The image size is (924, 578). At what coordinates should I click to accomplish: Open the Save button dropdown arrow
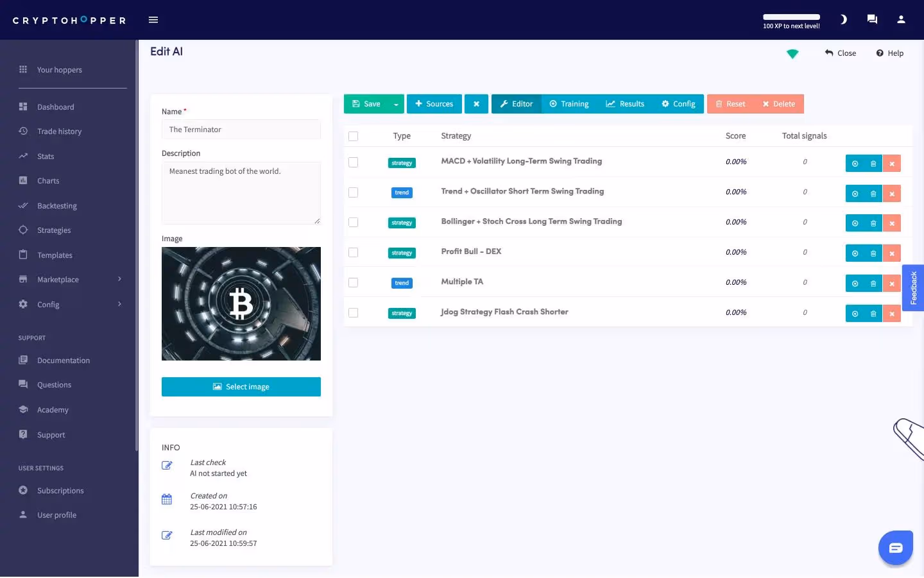(x=396, y=104)
